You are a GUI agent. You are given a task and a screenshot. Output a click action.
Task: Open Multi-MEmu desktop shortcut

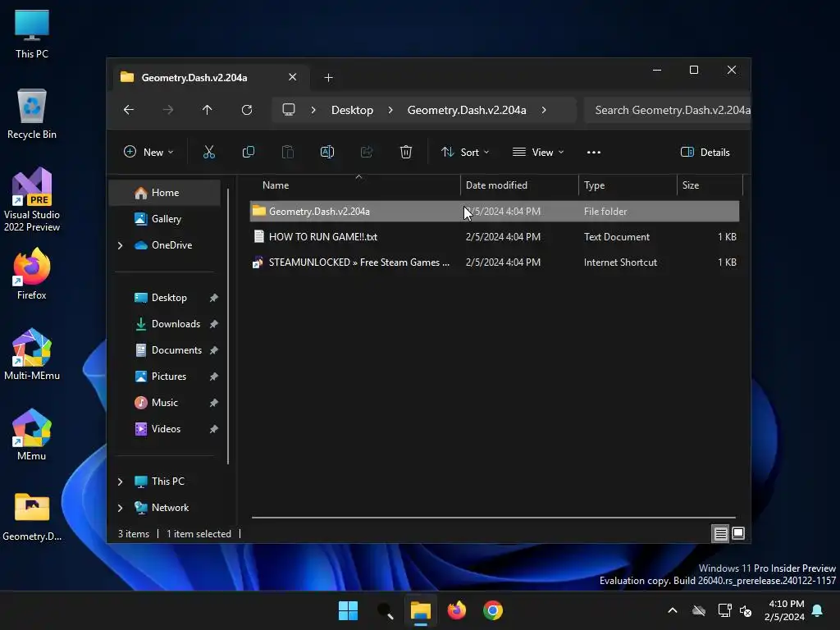coord(32,354)
